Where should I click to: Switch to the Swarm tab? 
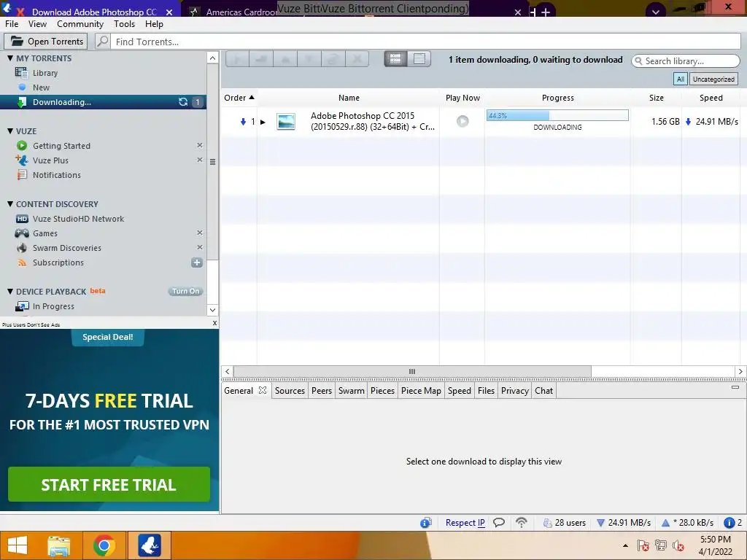click(x=351, y=391)
